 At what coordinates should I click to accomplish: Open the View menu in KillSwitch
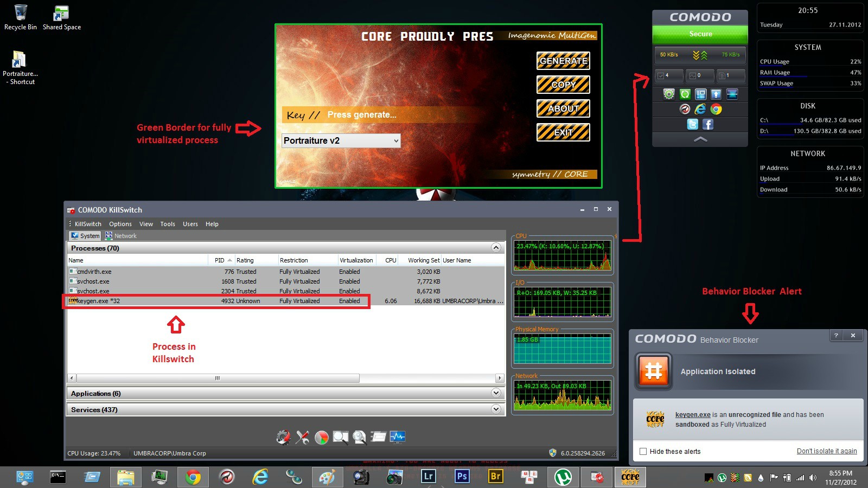pyautogui.click(x=146, y=224)
